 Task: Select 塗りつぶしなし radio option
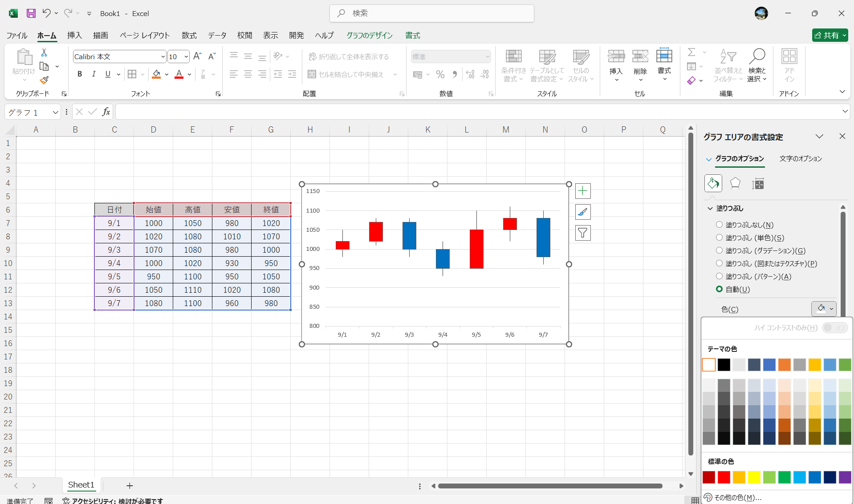tap(719, 225)
